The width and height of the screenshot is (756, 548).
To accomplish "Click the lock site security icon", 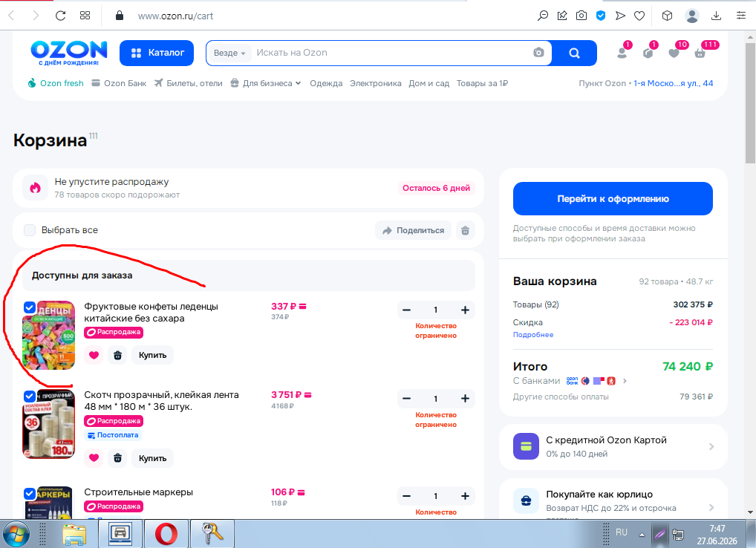I will click(120, 16).
